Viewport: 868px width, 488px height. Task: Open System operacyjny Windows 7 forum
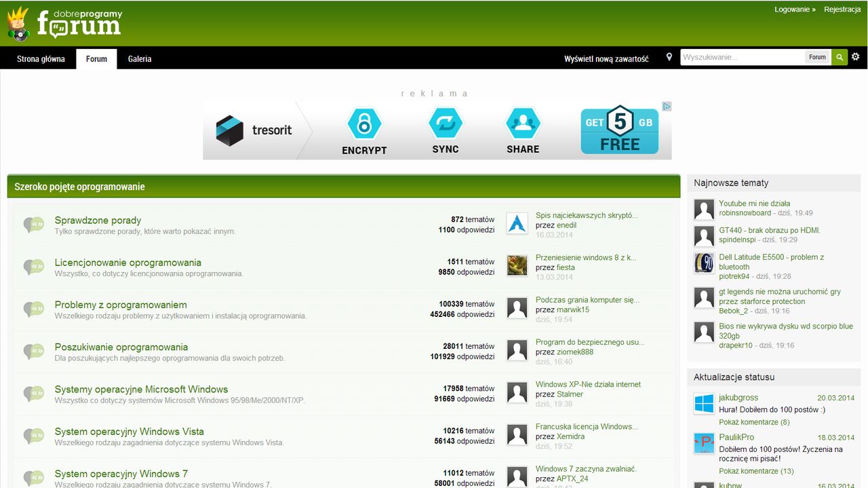pos(121,473)
